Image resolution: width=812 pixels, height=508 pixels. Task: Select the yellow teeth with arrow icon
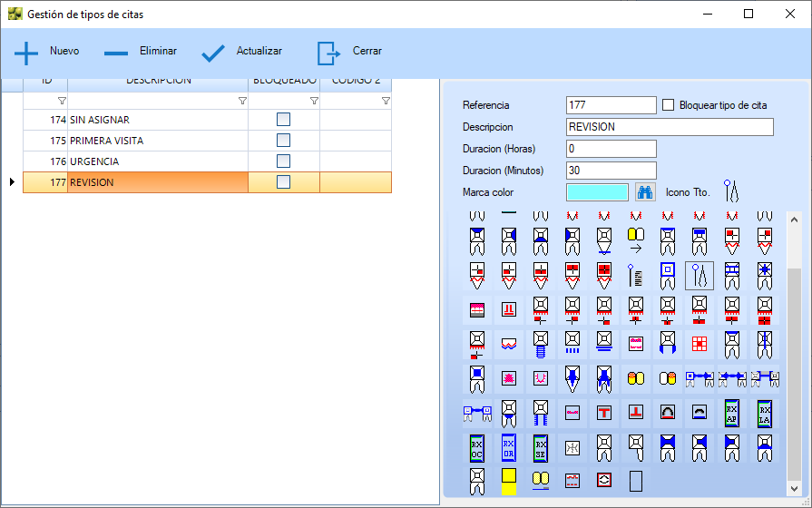pyautogui.click(x=636, y=240)
